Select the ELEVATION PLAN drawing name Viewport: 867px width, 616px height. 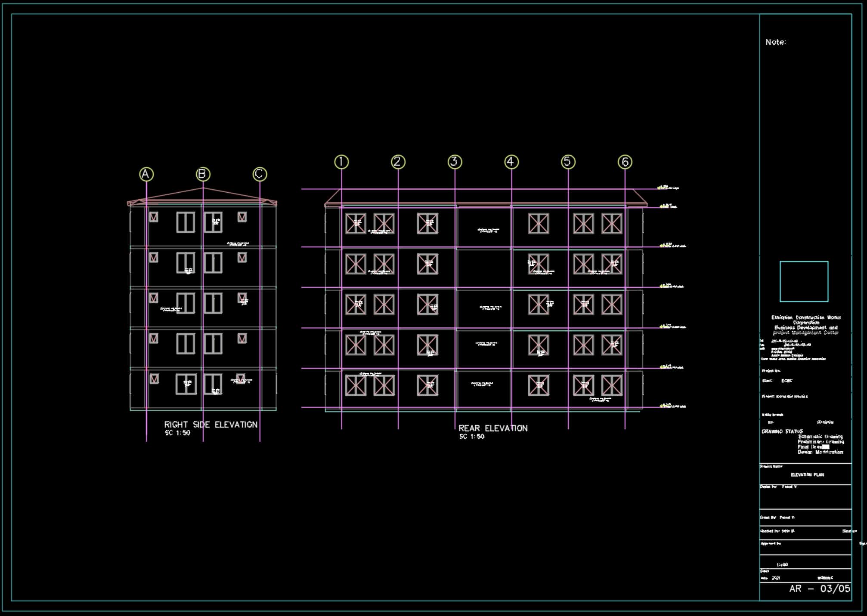[808, 475]
